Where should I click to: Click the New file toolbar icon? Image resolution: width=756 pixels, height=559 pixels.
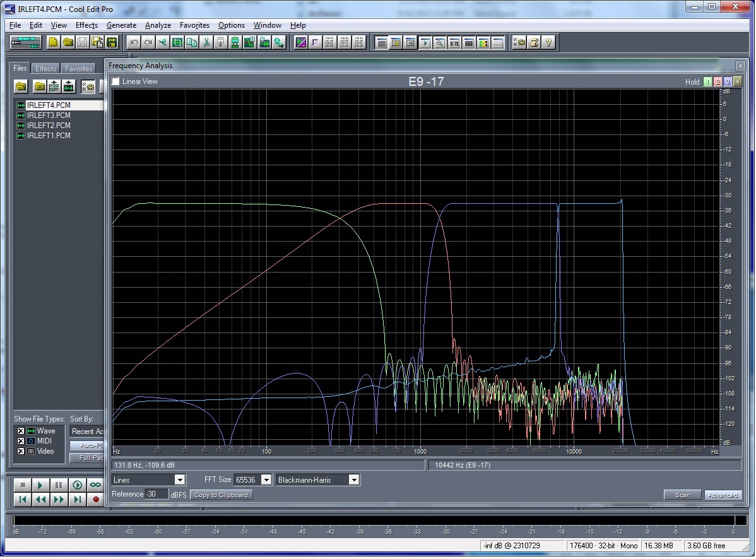coord(54,42)
